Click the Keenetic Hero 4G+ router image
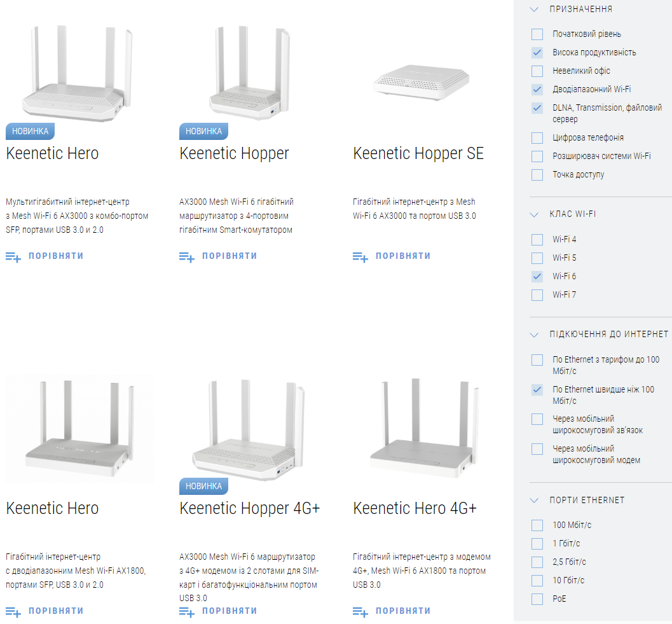 (x=424, y=428)
